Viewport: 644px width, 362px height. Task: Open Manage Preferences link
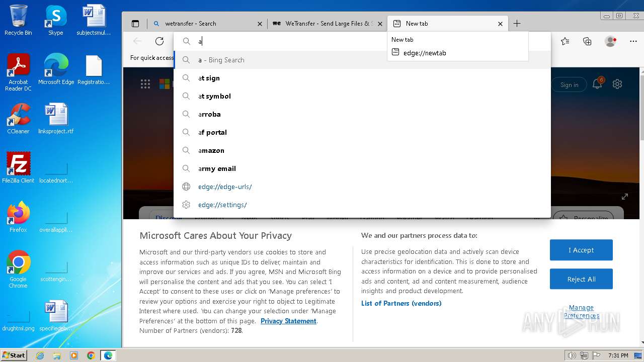coord(581,312)
